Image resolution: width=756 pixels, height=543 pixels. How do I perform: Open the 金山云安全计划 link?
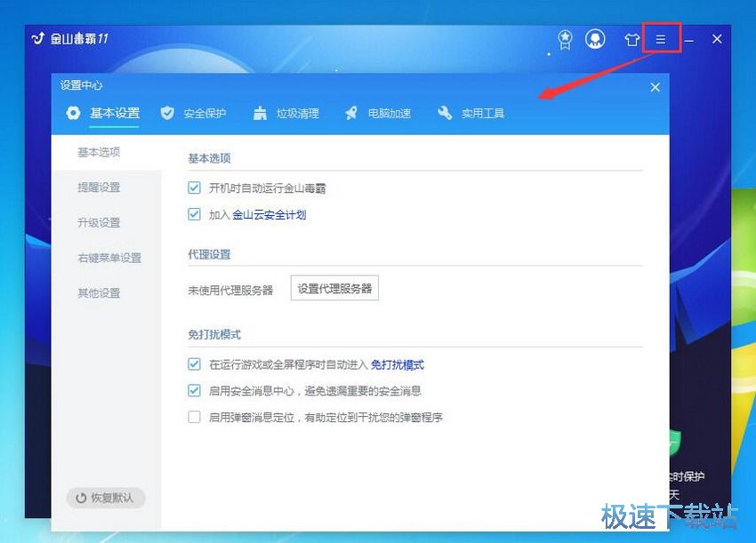[x=269, y=215]
